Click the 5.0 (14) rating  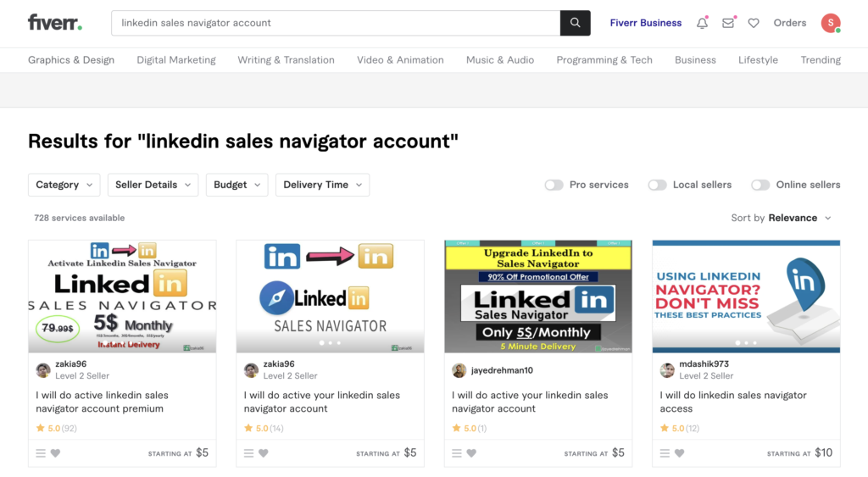tap(264, 429)
